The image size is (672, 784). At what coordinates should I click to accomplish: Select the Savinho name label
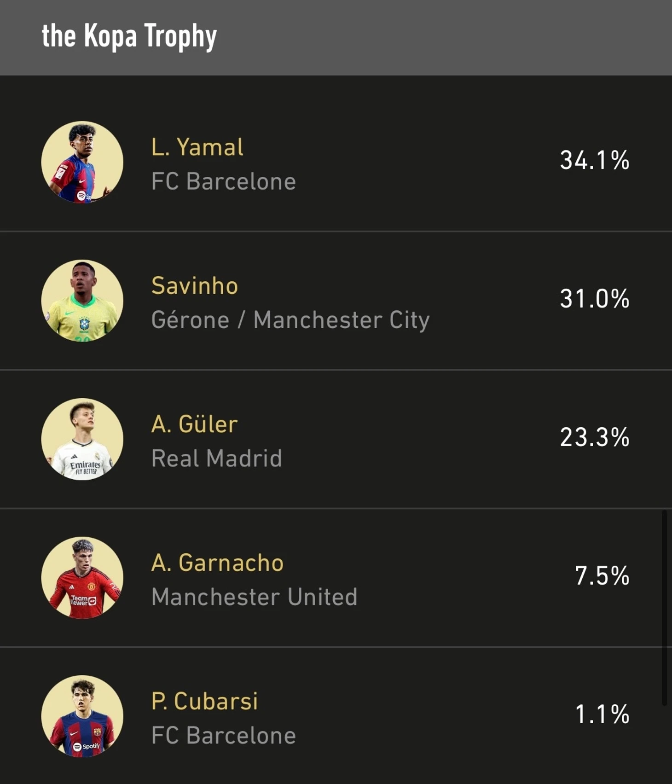pyautogui.click(x=195, y=286)
